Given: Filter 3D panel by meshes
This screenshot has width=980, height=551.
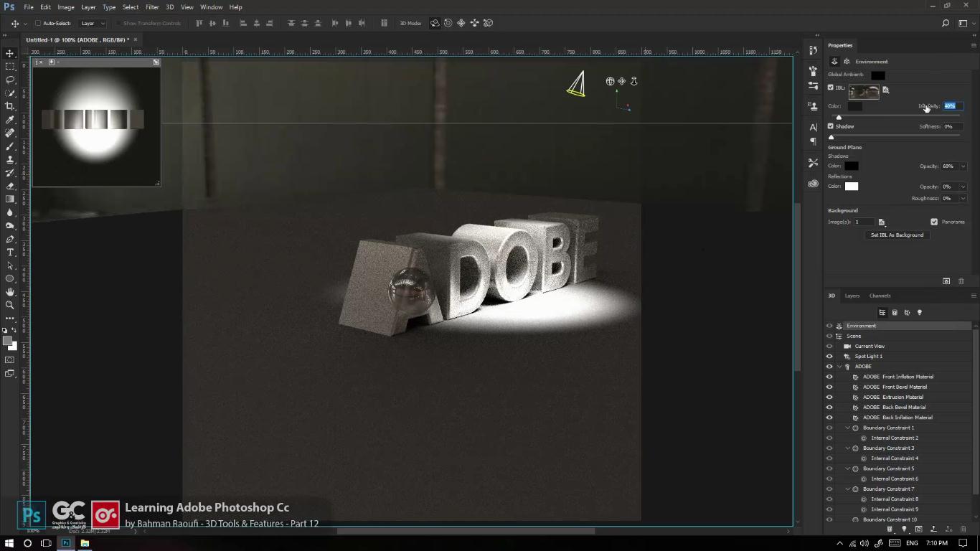Looking at the screenshot, I should [895, 312].
